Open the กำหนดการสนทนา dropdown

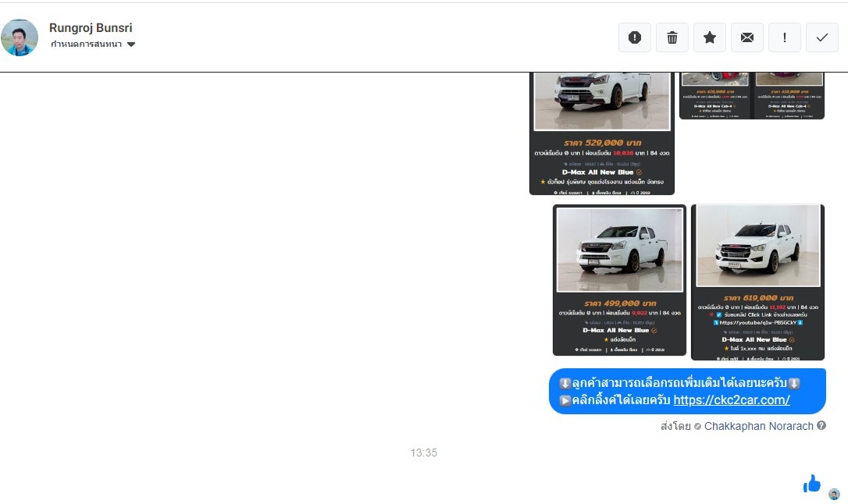click(86, 44)
